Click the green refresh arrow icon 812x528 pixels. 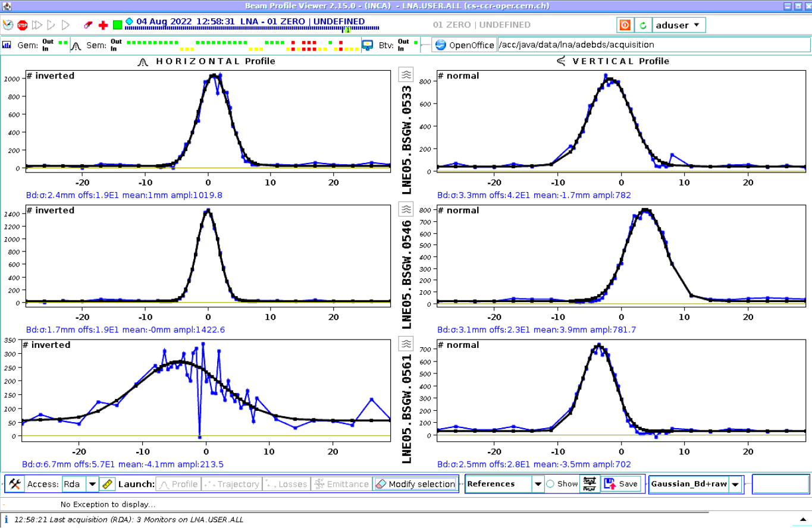642,25
